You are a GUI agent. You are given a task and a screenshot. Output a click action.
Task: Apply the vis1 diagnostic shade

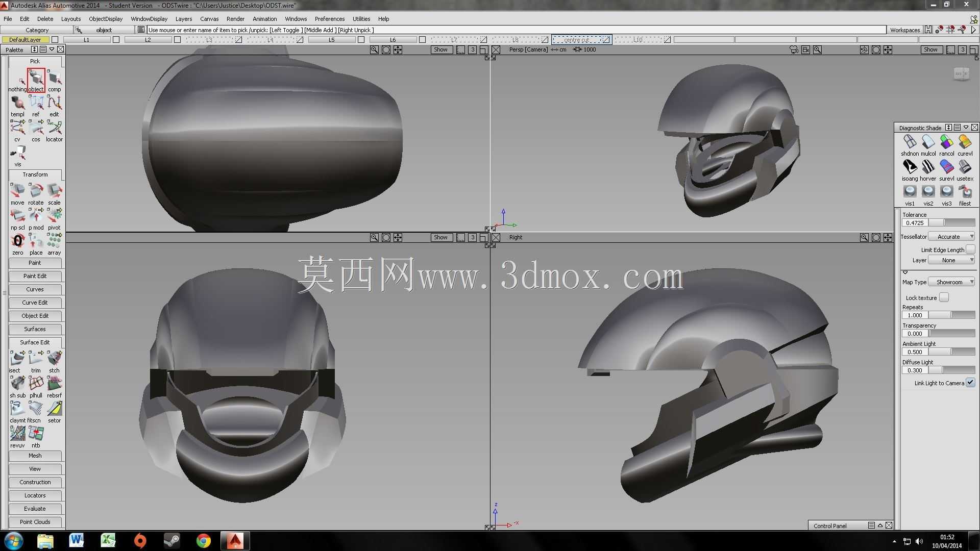[910, 195]
